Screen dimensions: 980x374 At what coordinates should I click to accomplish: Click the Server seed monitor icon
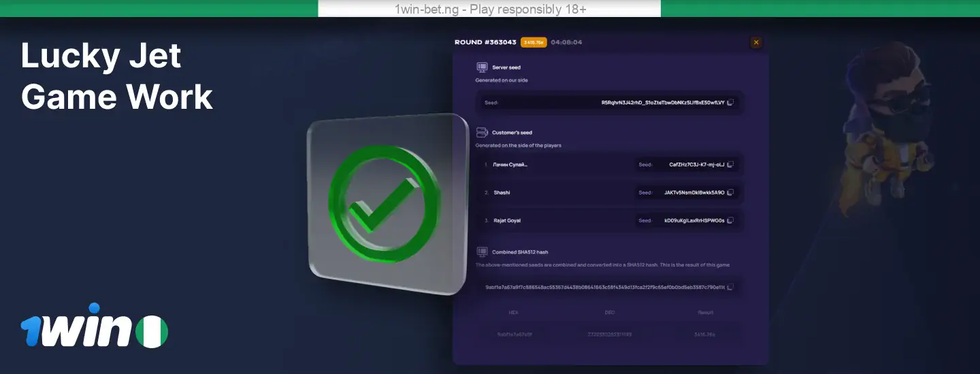click(482, 67)
